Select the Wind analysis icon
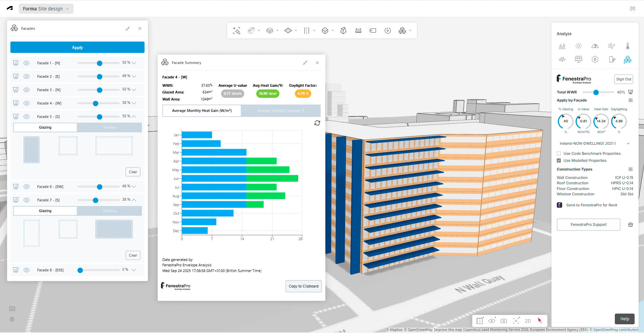Viewport: 644px width, 333px height. point(611,46)
